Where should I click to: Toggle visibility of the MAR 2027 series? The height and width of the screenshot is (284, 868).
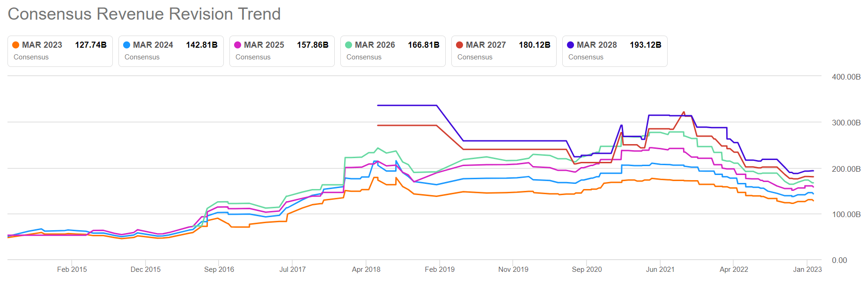(x=503, y=51)
